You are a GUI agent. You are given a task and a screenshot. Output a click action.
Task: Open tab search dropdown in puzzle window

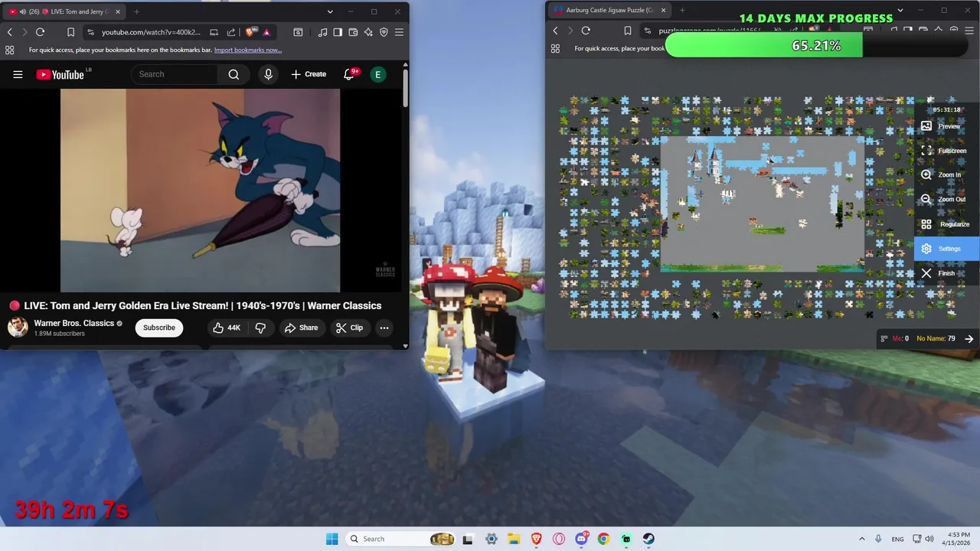900,10
